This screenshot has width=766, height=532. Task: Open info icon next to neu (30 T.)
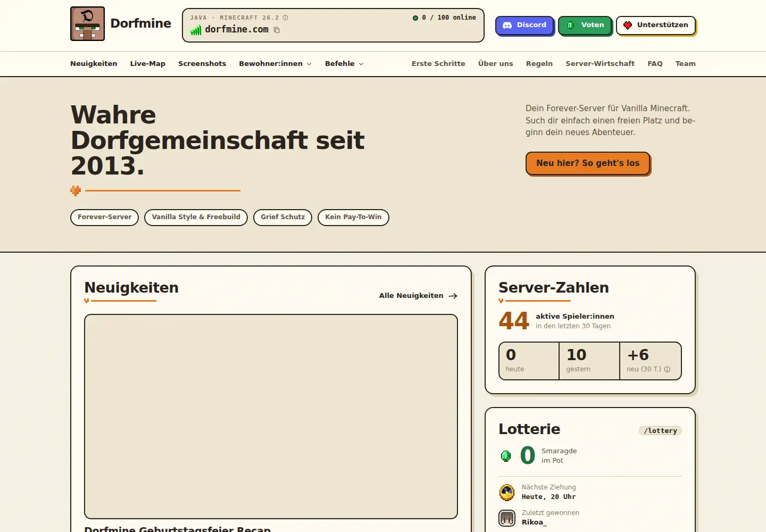(x=667, y=369)
